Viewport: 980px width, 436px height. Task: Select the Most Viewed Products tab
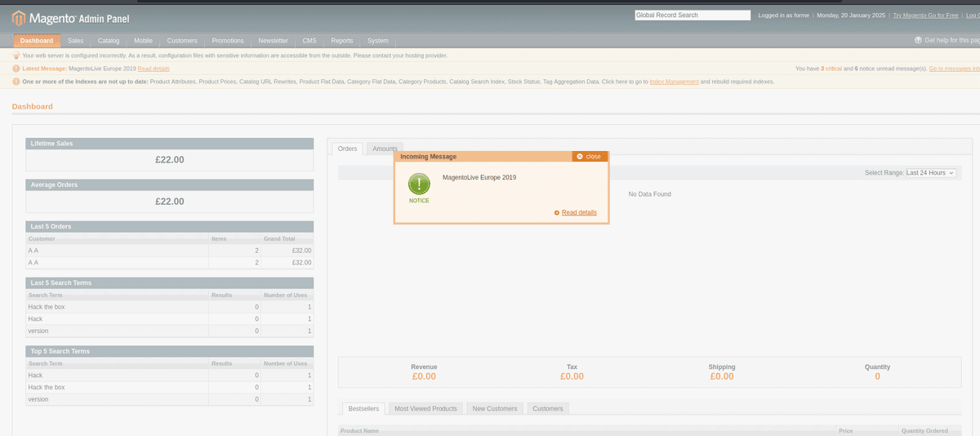(x=425, y=408)
